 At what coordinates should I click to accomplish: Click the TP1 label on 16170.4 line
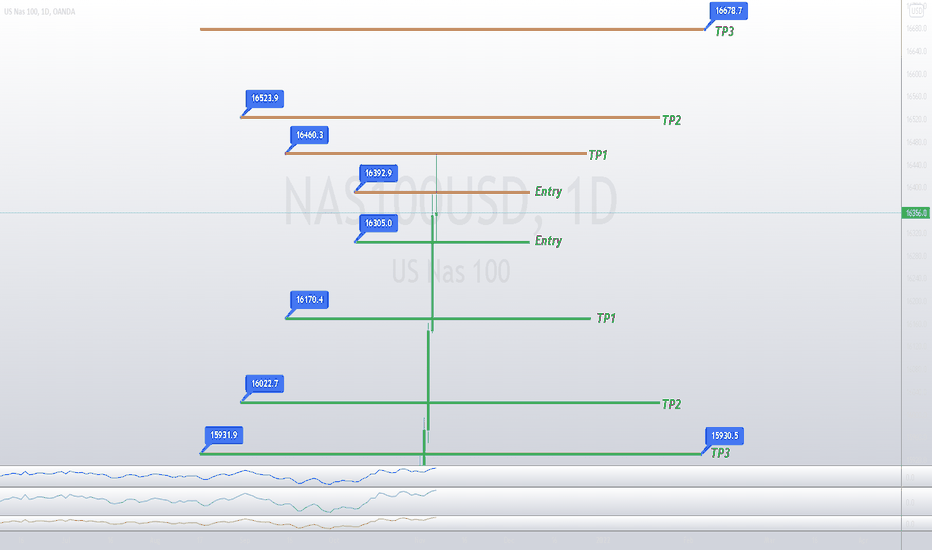tap(606, 319)
